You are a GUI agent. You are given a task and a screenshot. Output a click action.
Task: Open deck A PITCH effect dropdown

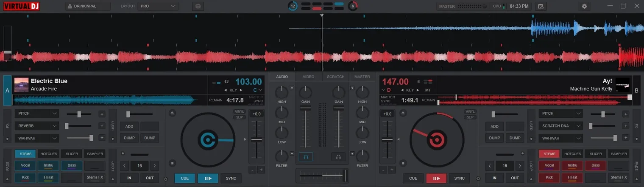coord(36,114)
